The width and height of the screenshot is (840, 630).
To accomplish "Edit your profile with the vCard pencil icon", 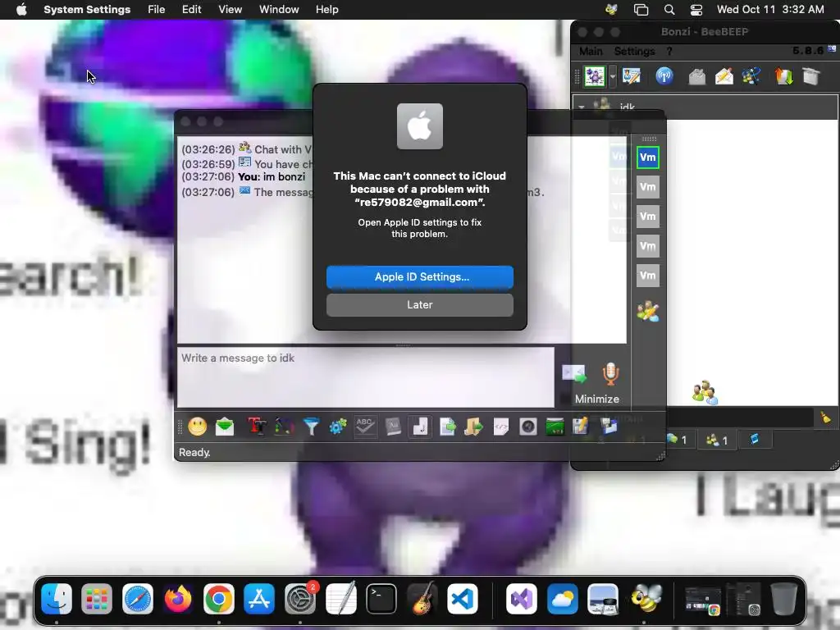I will (632, 76).
